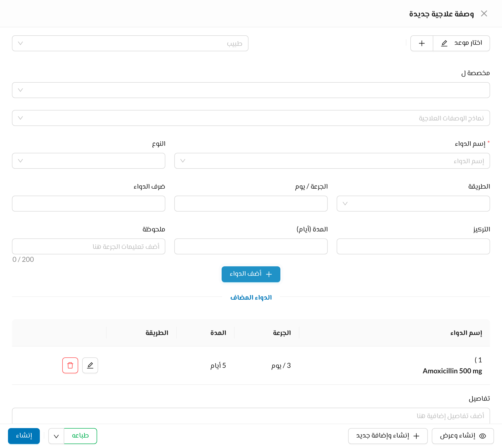Focus the صرف الدواء dispense input field
502x448 pixels.
[x=89, y=204]
